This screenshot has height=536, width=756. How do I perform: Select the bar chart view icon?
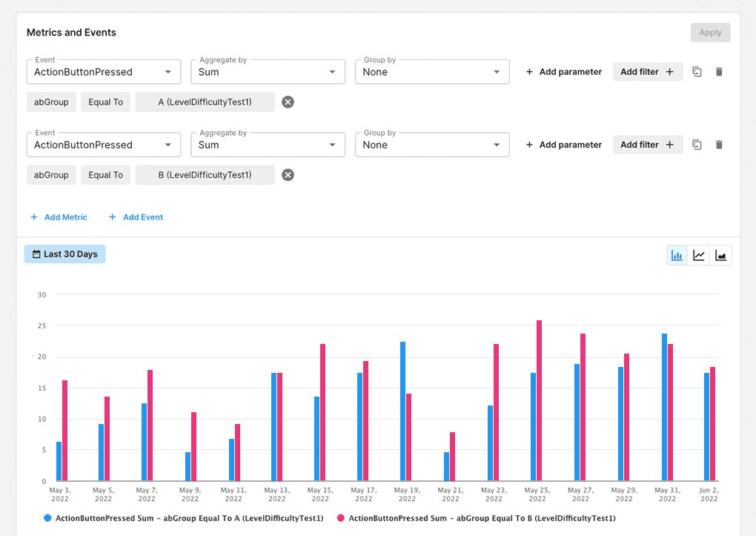coord(677,254)
